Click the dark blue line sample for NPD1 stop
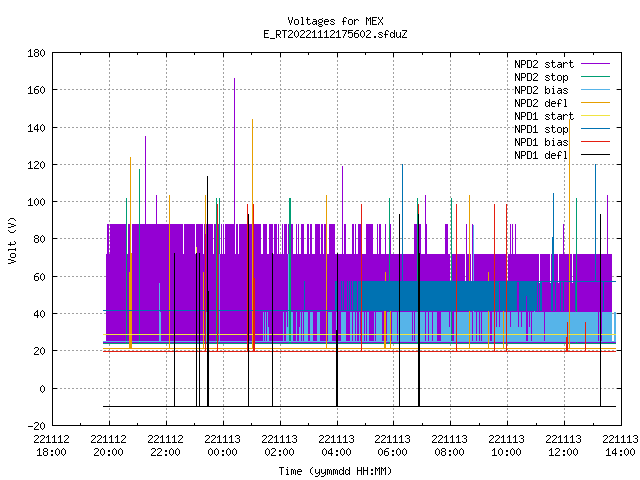Viewport: 640px width, 480px height. (x=596, y=129)
